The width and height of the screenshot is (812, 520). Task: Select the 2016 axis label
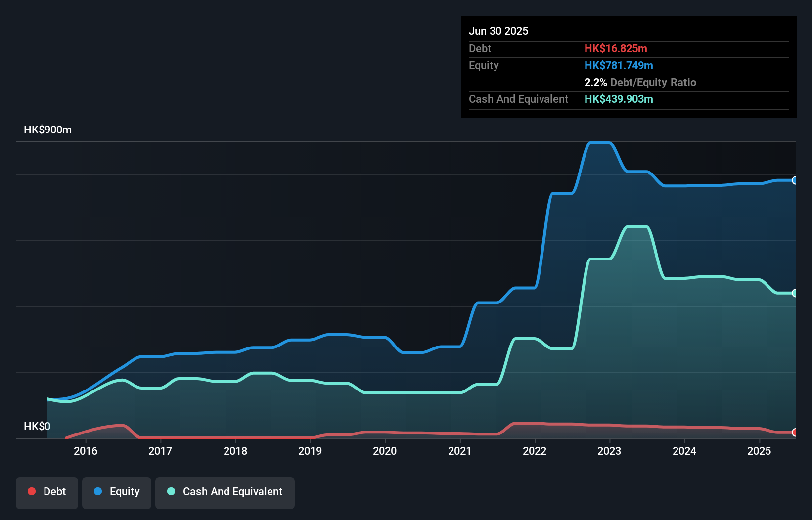86,451
